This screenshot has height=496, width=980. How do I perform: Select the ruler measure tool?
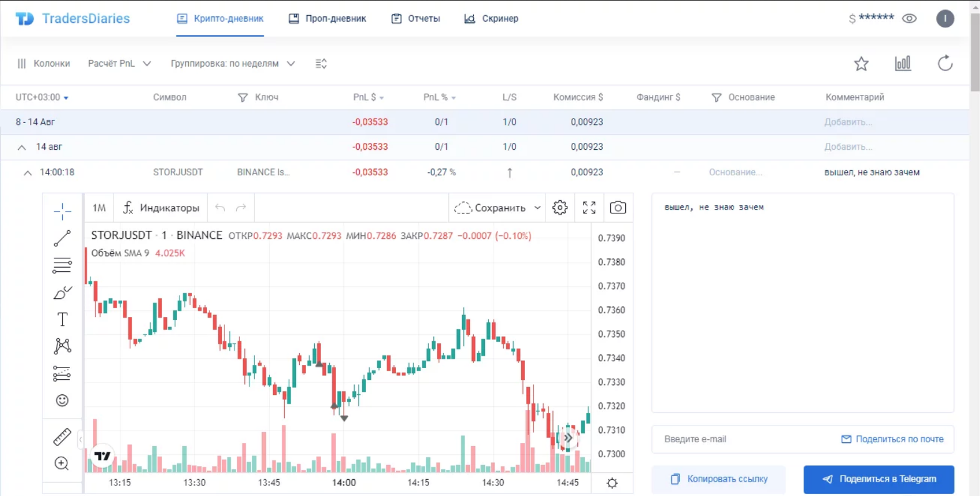coord(62,437)
